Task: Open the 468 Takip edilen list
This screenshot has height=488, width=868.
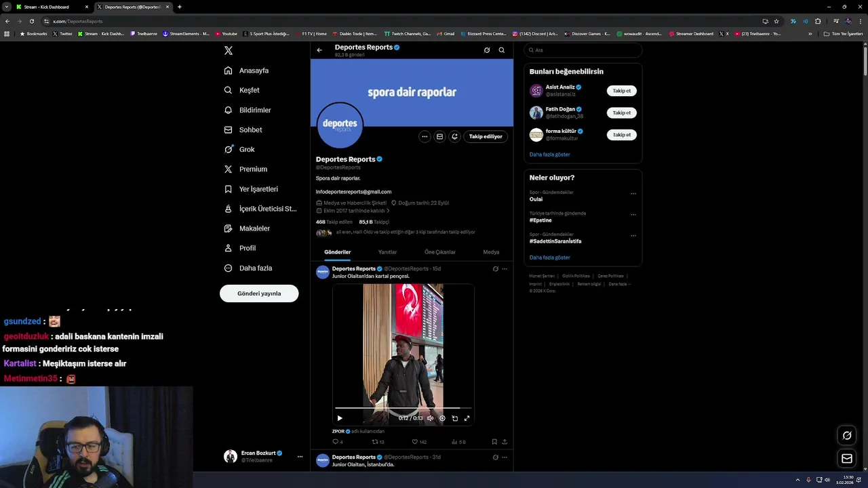Action: (334, 222)
